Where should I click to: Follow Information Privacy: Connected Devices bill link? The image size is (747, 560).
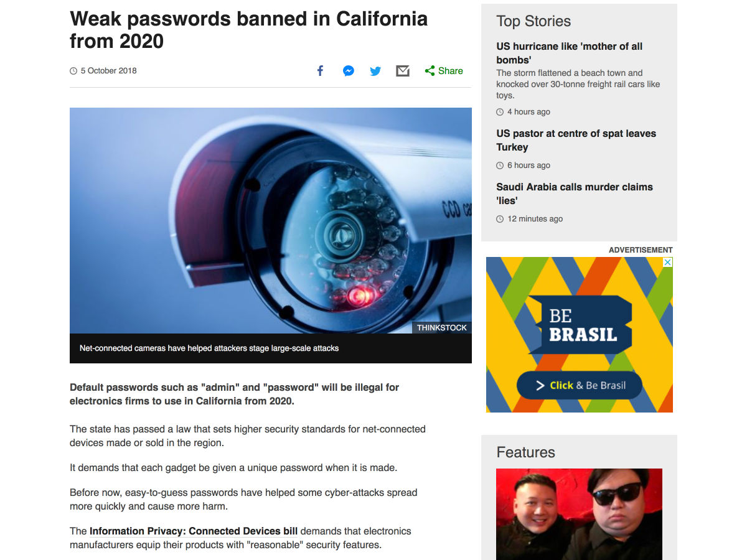pos(194,531)
